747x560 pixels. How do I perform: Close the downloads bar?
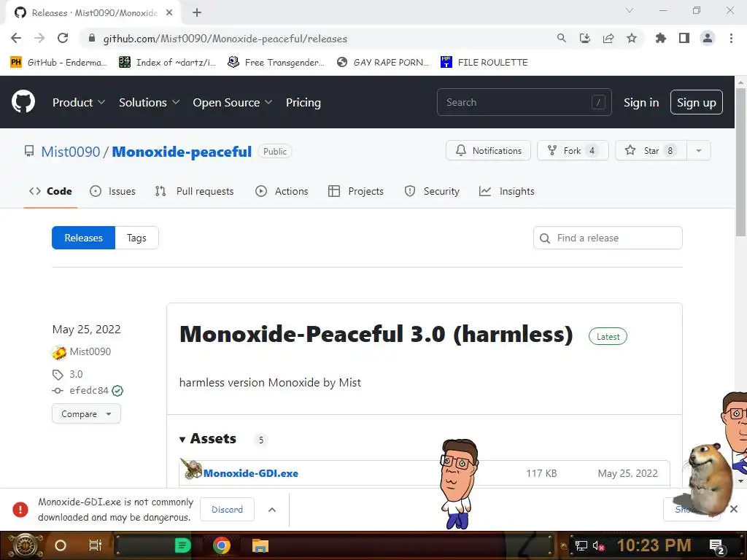point(734,509)
